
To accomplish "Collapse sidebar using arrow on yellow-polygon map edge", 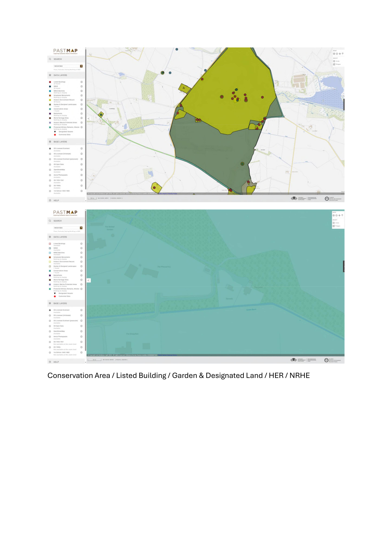I will click(x=89, y=119).
